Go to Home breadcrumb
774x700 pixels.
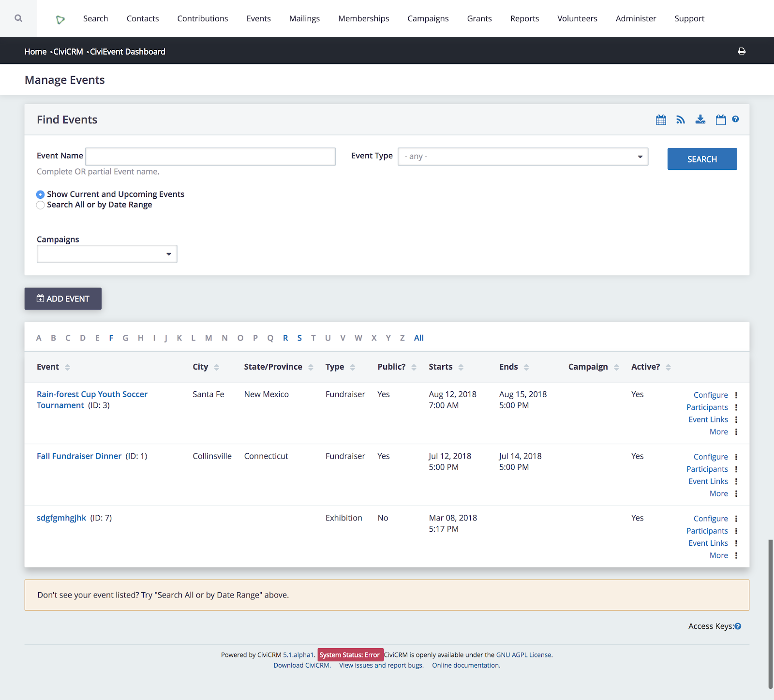click(x=36, y=52)
